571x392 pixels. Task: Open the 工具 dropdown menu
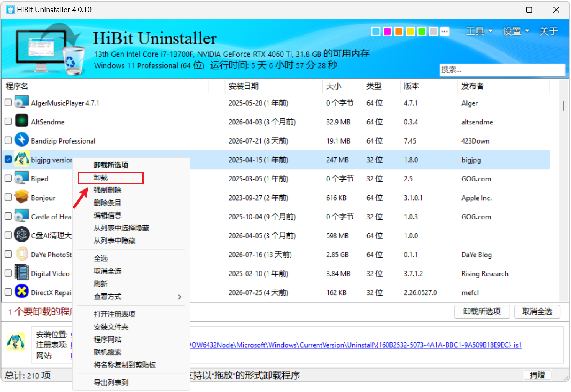tap(479, 31)
